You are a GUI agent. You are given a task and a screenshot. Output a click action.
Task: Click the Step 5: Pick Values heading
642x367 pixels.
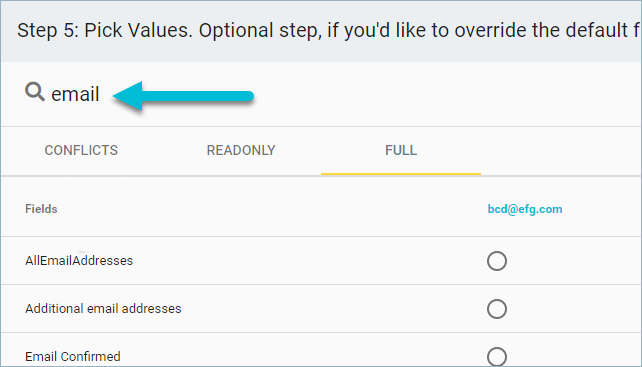(105, 31)
